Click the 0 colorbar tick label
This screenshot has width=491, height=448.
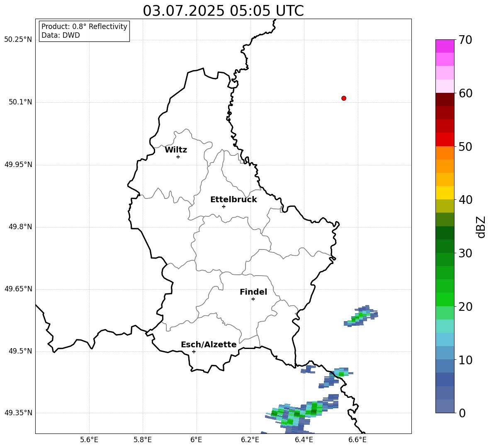[x=462, y=413]
